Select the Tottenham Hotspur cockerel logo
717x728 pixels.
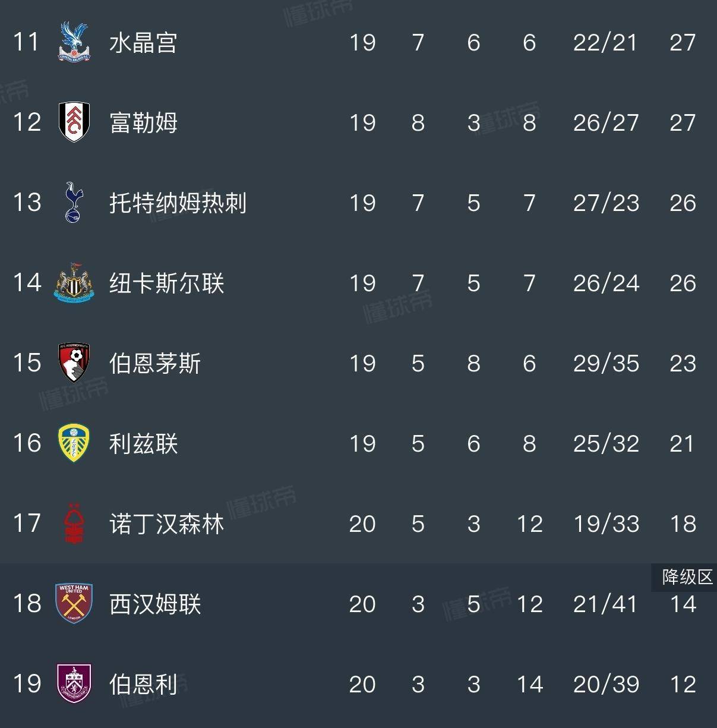74,203
